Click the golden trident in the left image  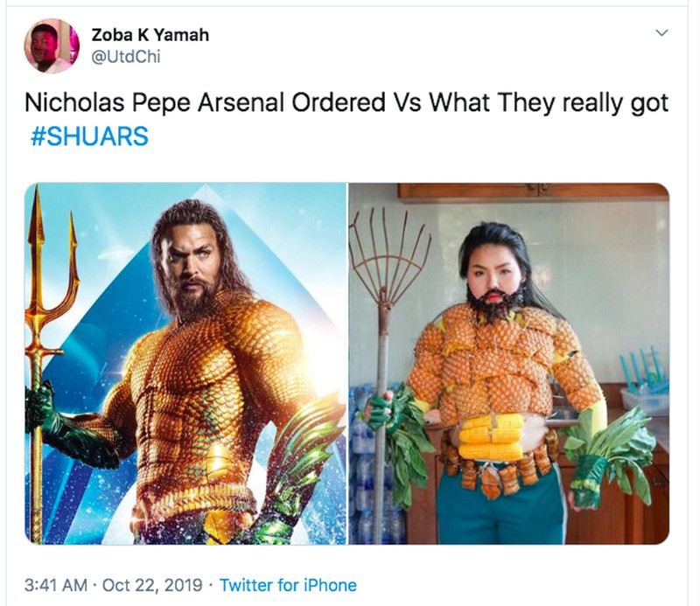click(39, 289)
